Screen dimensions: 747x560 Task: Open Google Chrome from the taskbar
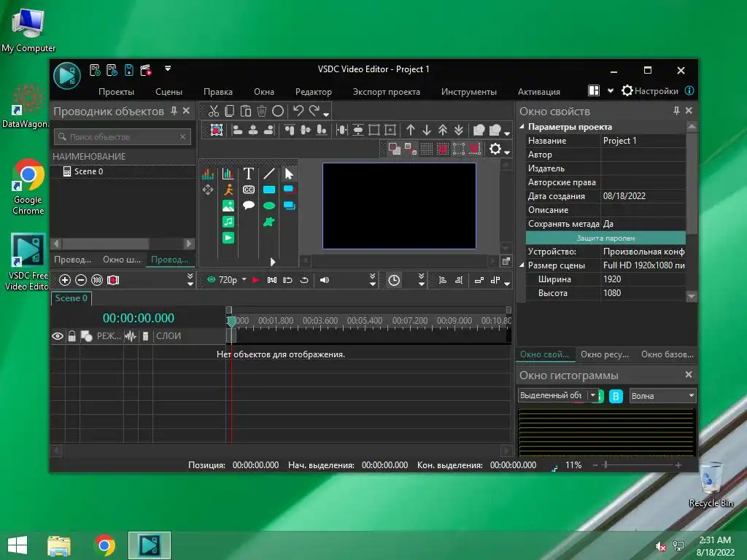(x=105, y=545)
